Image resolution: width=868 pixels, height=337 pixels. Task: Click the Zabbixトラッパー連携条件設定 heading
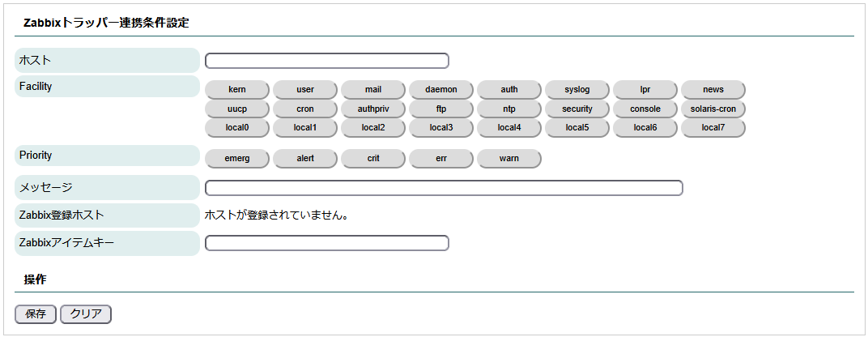106,23
